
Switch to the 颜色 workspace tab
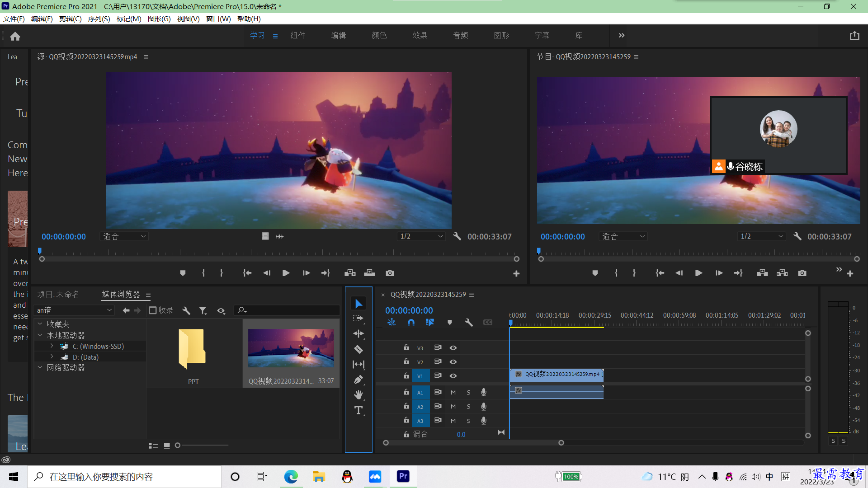coord(379,35)
